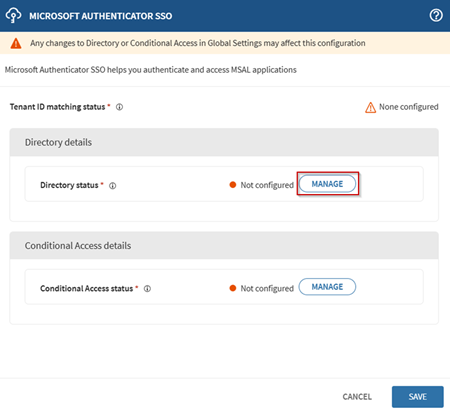The height and width of the screenshot is (413, 450).
Task: Click the Global Settings warning message text
Action: point(198,43)
